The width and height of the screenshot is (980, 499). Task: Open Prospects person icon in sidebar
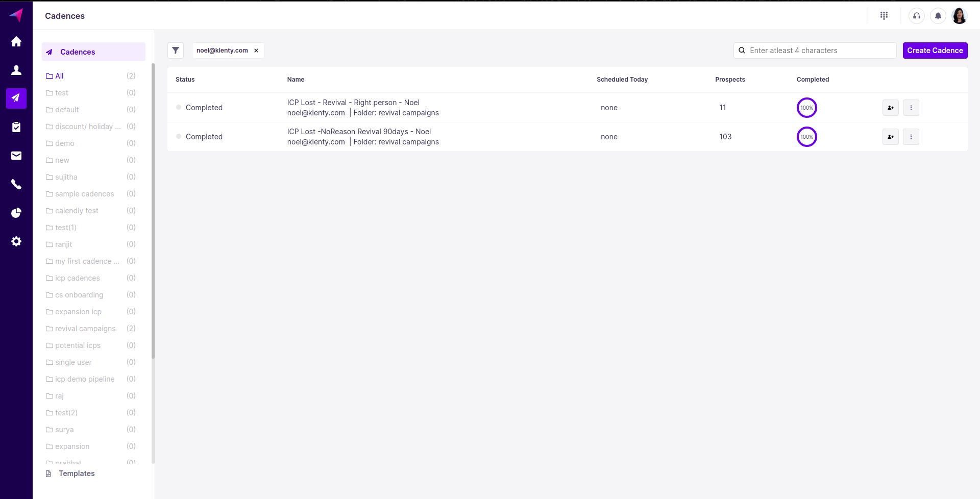coord(16,70)
